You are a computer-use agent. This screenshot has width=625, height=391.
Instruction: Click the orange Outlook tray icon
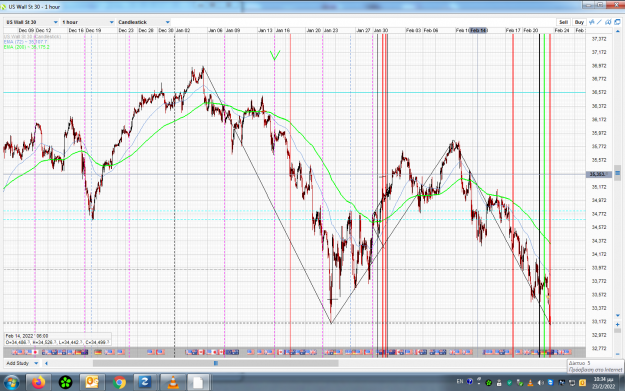[582, 383]
